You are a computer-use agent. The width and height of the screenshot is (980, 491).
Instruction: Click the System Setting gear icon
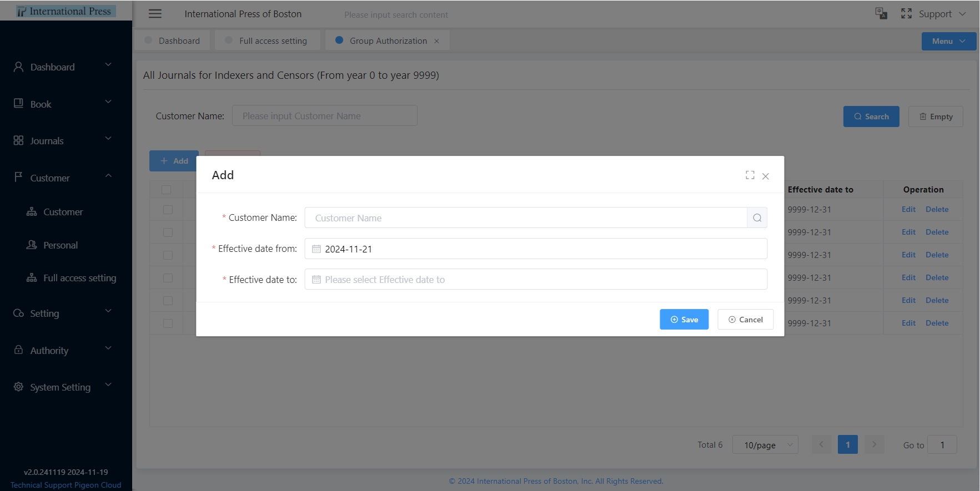pyautogui.click(x=18, y=387)
